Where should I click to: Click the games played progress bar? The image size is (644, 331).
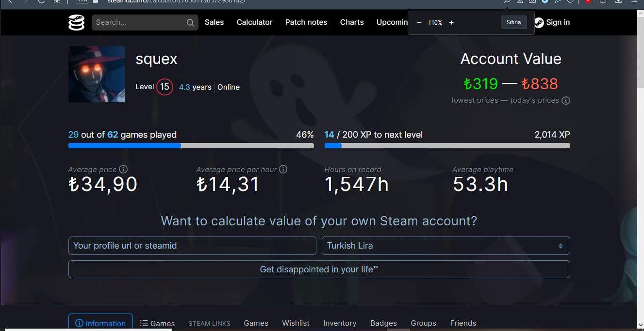191,145
